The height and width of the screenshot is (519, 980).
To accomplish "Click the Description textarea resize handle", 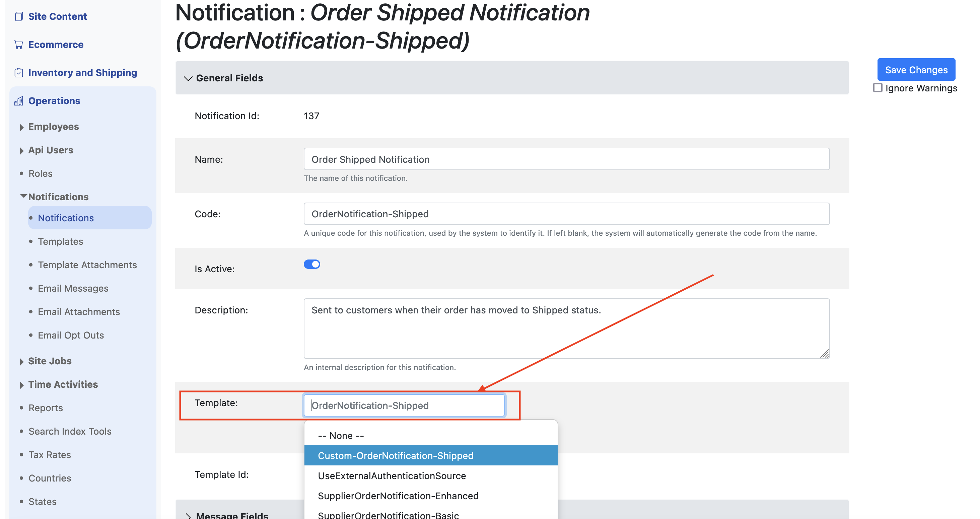I will pyautogui.click(x=824, y=354).
